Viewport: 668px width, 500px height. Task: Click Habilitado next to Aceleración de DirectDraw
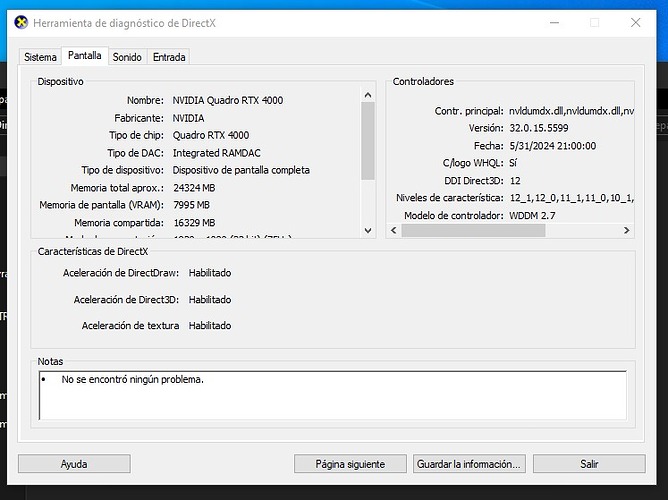tap(210, 273)
